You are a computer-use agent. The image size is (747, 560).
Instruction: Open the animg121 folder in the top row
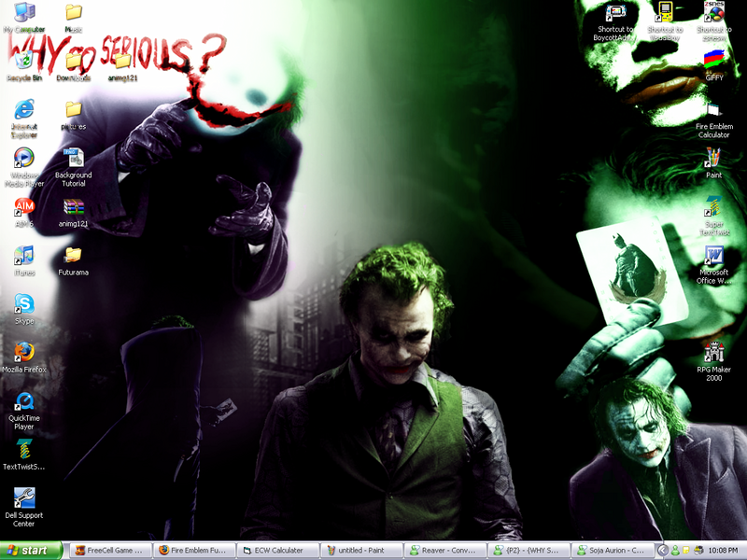pyautogui.click(x=122, y=61)
